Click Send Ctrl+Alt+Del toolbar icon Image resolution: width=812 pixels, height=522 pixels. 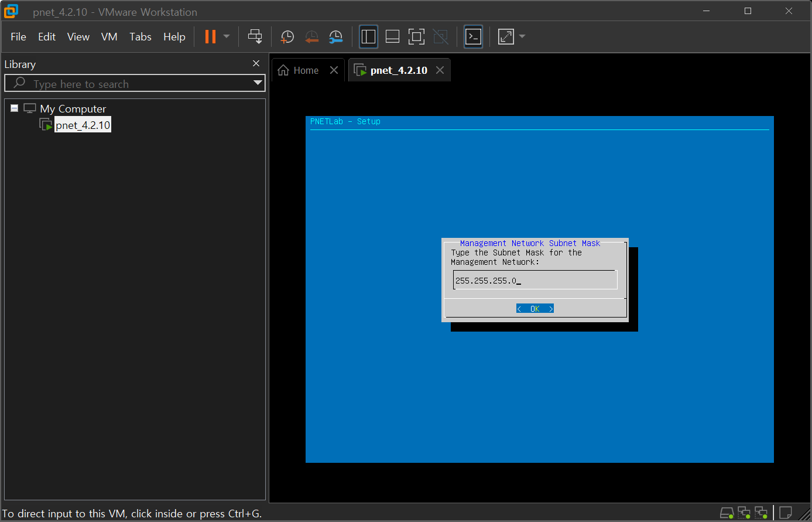[255, 36]
